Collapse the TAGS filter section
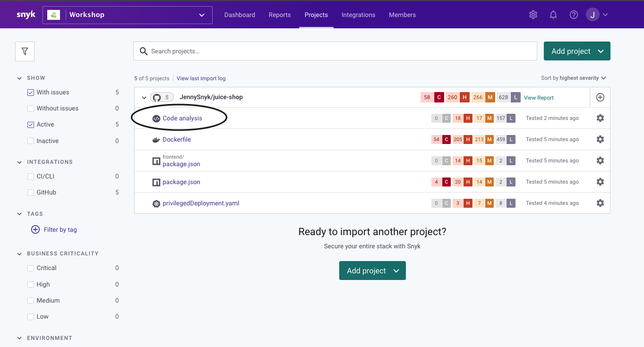644x347 pixels. pos(19,214)
